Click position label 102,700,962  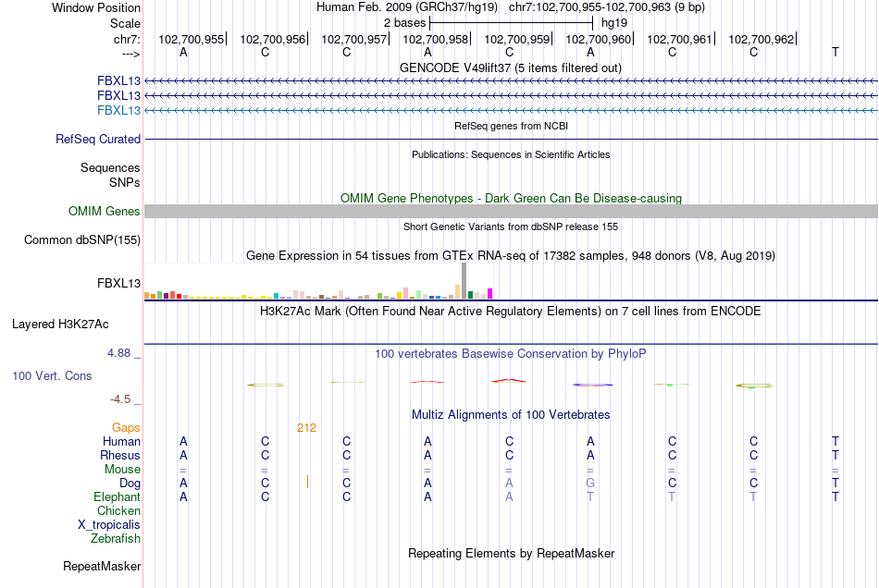[x=761, y=39]
